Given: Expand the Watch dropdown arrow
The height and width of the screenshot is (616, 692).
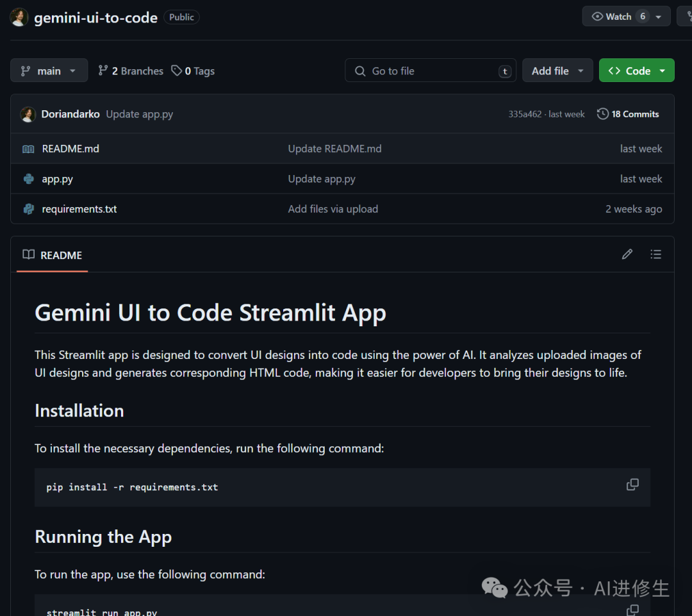Looking at the screenshot, I should coord(659,17).
